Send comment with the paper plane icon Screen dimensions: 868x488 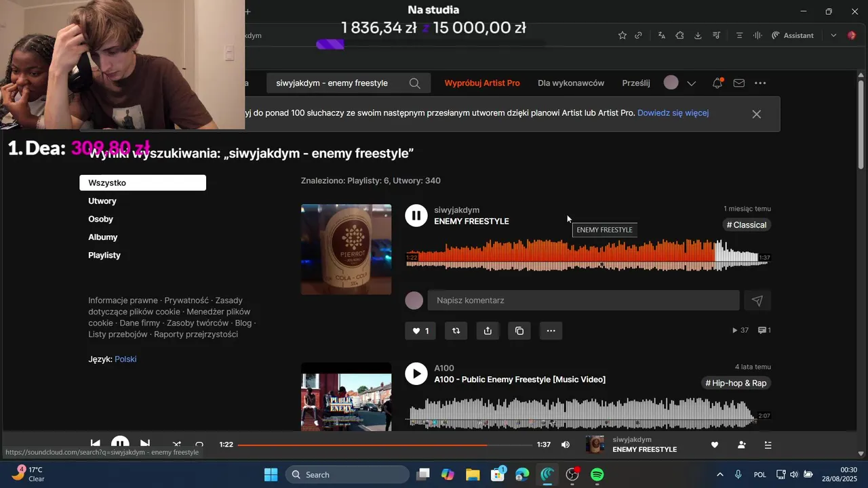(x=757, y=300)
